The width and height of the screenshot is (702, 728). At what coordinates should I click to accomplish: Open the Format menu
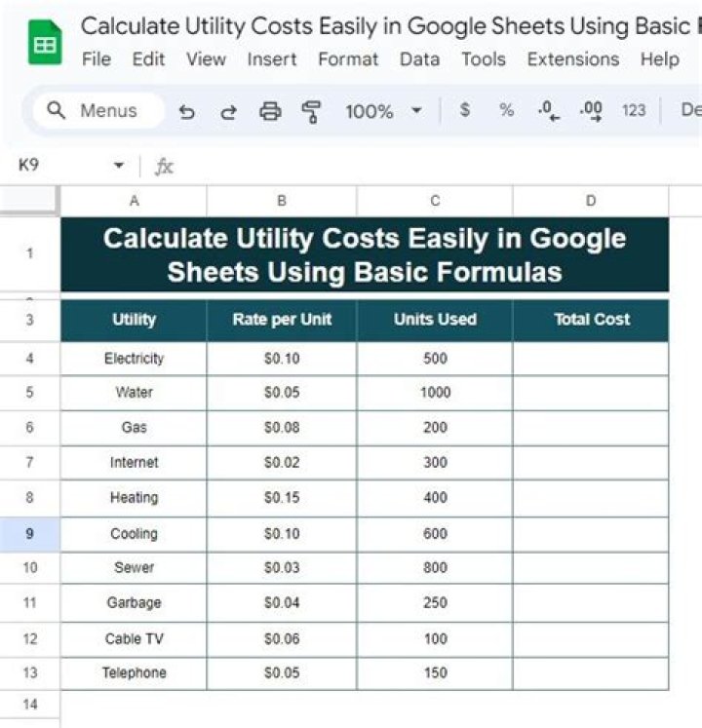348,59
